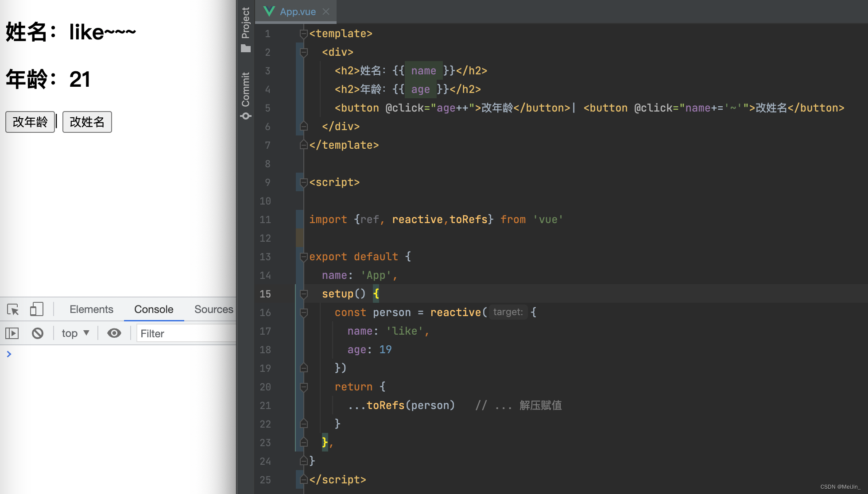Click the setup() text on line 15

pyautogui.click(x=344, y=294)
